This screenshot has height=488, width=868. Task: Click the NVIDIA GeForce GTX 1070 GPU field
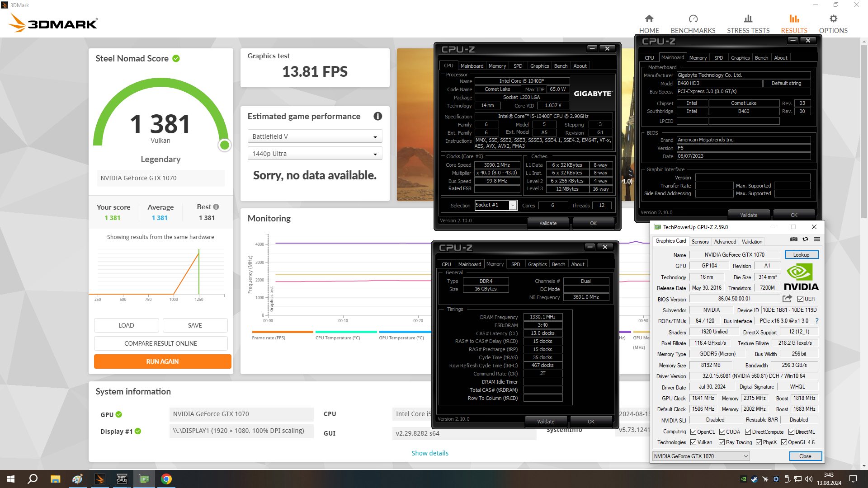[x=241, y=414]
